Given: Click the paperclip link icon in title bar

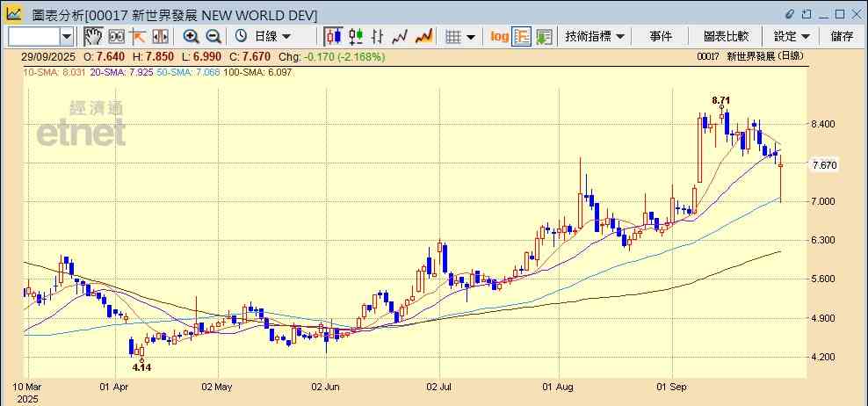Looking at the screenshot, I should tap(790, 14).
